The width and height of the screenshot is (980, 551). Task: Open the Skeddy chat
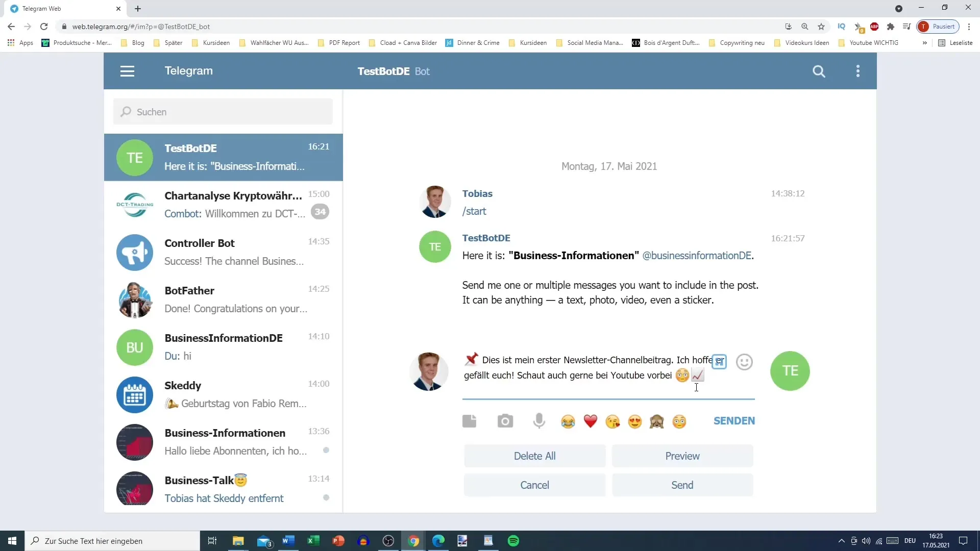click(223, 395)
